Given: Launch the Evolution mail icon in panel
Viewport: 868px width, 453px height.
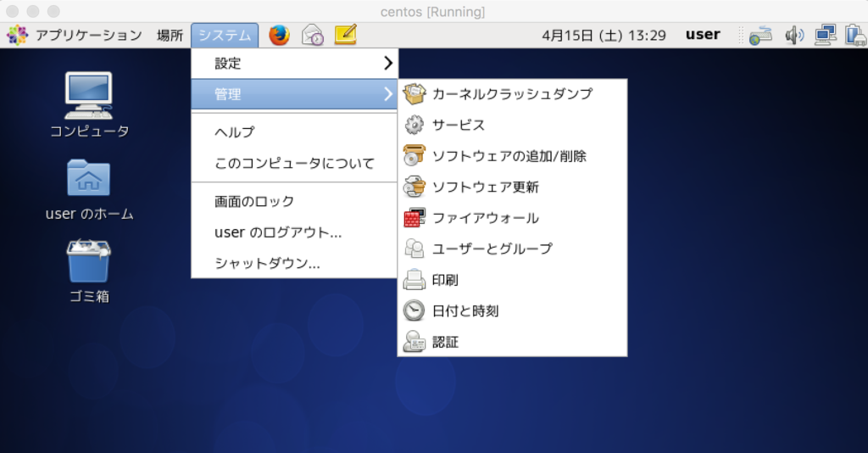Looking at the screenshot, I should click(x=312, y=35).
